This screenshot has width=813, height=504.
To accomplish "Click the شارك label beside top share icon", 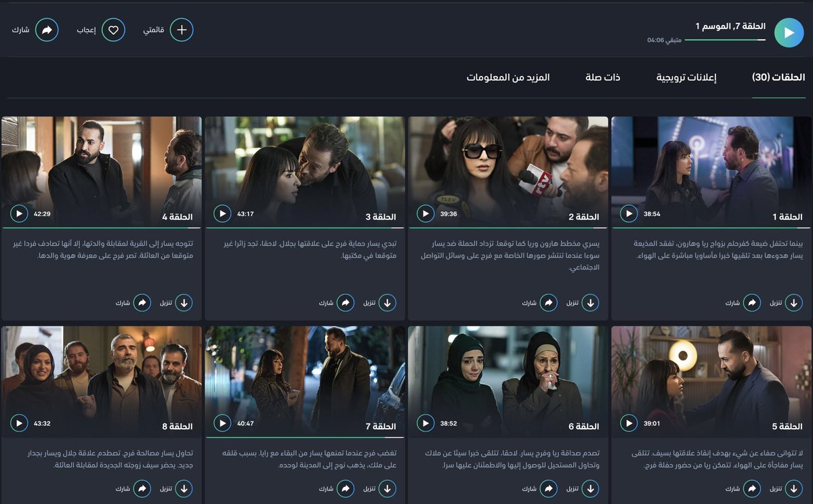I will (x=20, y=30).
